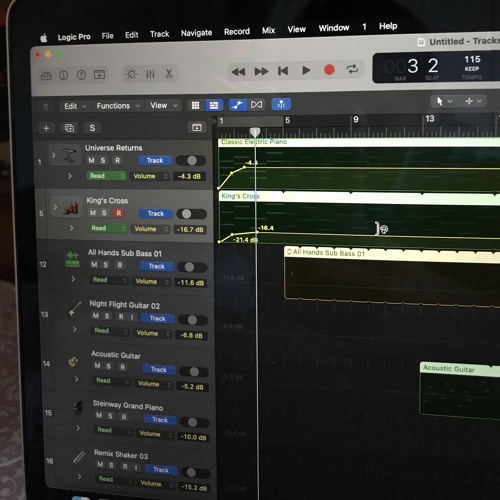Open the Mix menu
The width and height of the screenshot is (500, 500).
tap(268, 31)
